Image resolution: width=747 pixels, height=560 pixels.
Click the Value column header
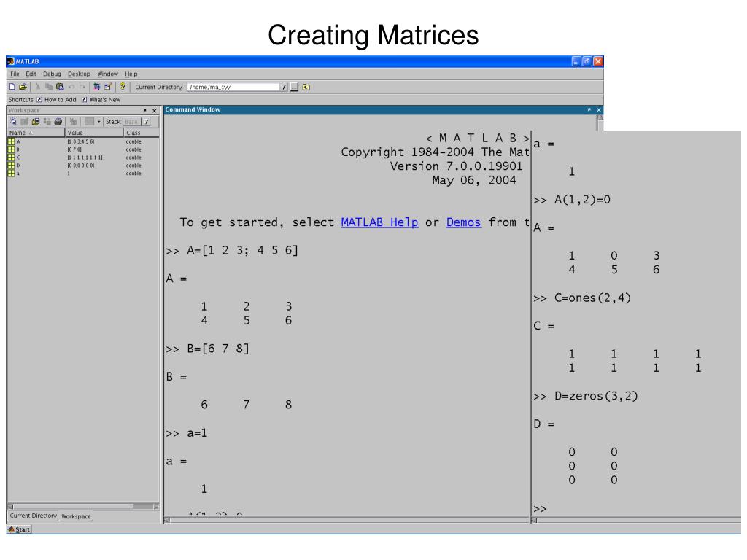pyautogui.click(x=94, y=133)
